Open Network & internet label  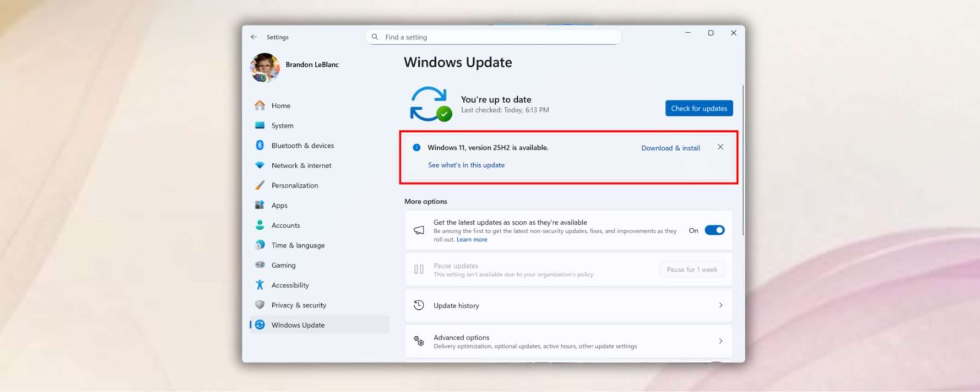[301, 165]
